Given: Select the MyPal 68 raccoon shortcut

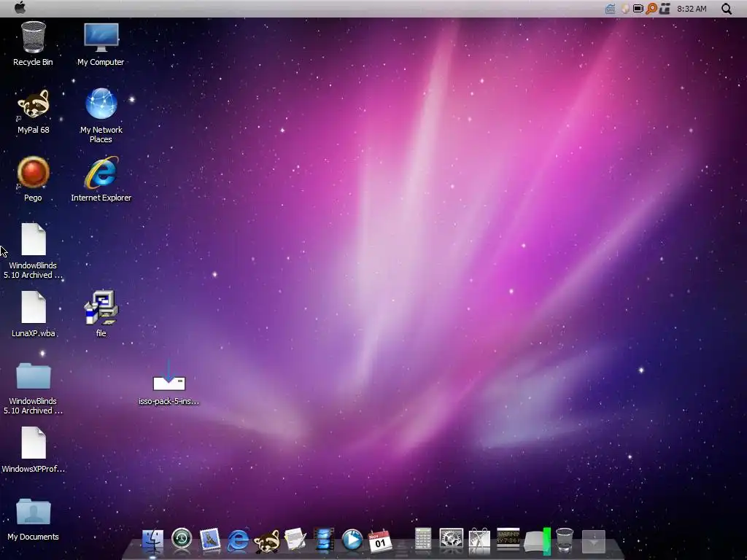Looking at the screenshot, I should click(x=33, y=112).
